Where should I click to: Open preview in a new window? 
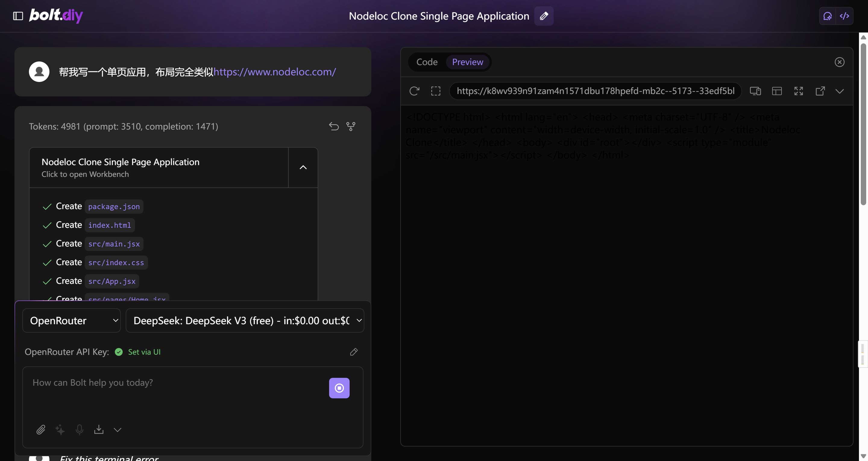[820, 91]
